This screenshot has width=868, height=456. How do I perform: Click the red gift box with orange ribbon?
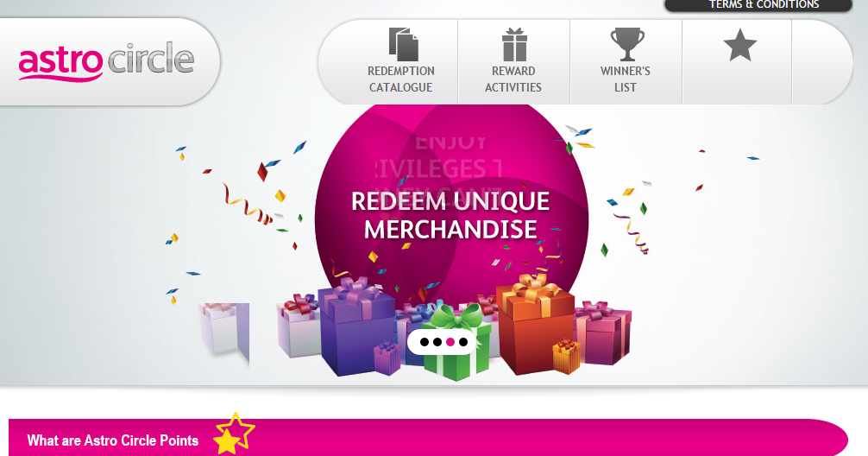(535, 325)
